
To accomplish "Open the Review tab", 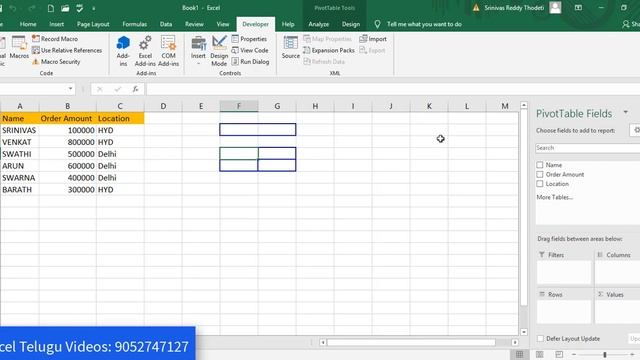I will click(x=194, y=24).
